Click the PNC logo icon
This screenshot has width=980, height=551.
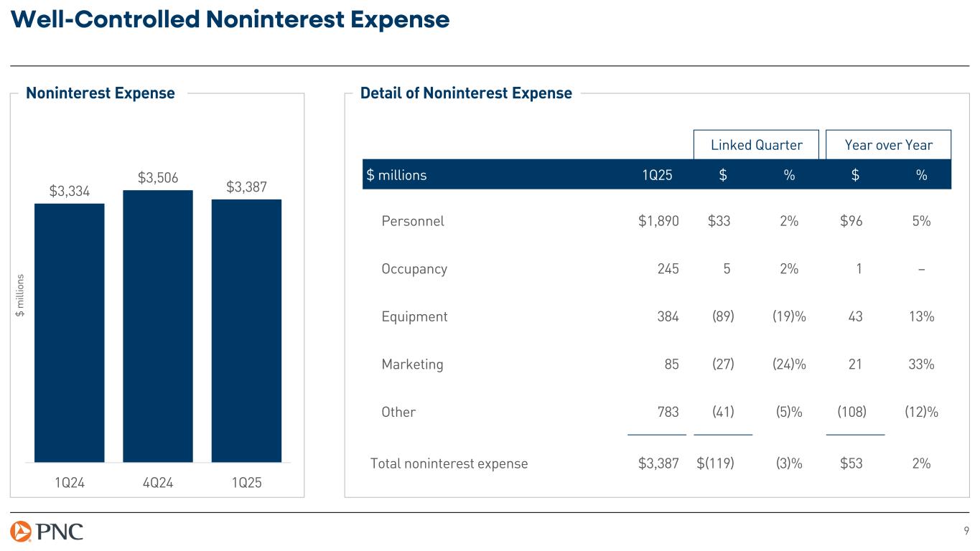(x=22, y=532)
